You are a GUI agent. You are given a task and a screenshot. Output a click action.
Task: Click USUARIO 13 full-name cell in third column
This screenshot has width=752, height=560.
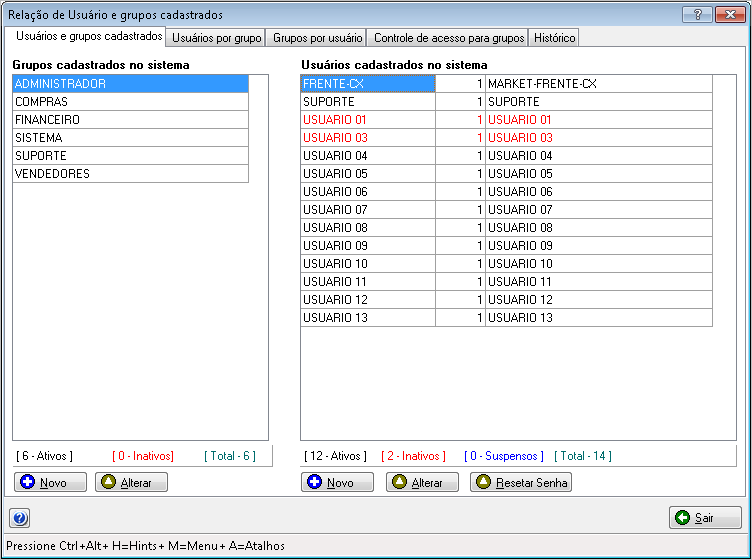(x=599, y=317)
